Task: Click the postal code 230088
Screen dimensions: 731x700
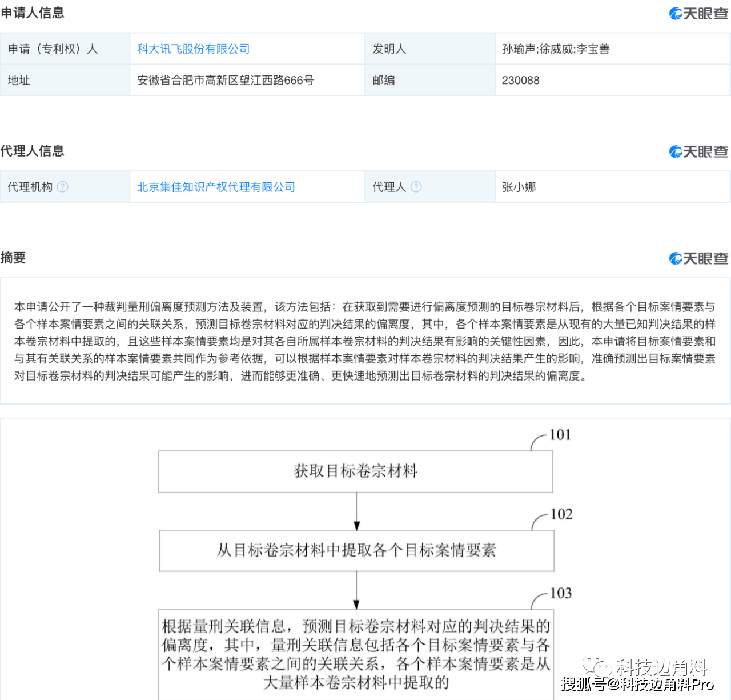Action: pos(520,81)
